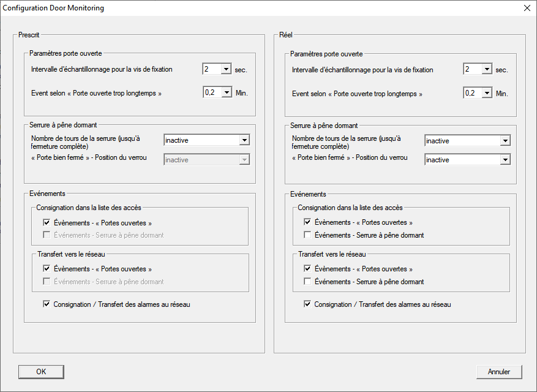Image resolution: width=537 pixels, height=392 pixels.
Task: Expand Prescrit 'Porte ouverte trop longtemps' minutes dropdown
Action: tap(225, 92)
